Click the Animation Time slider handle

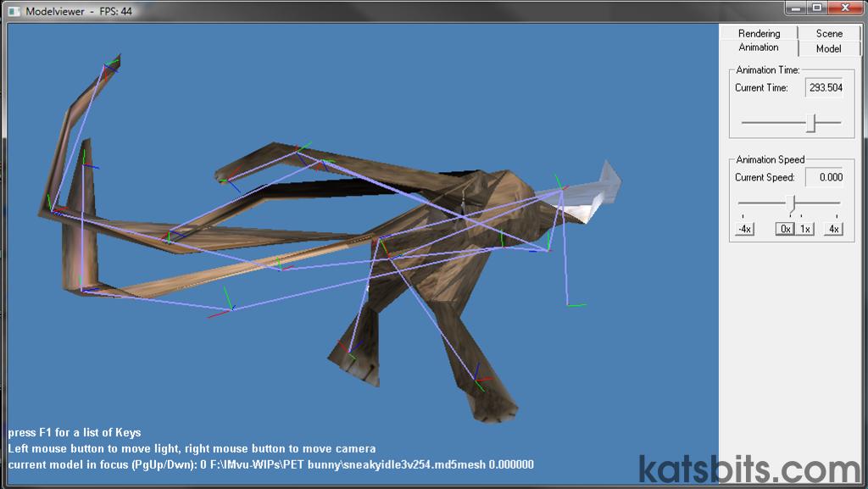pos(811,124)
